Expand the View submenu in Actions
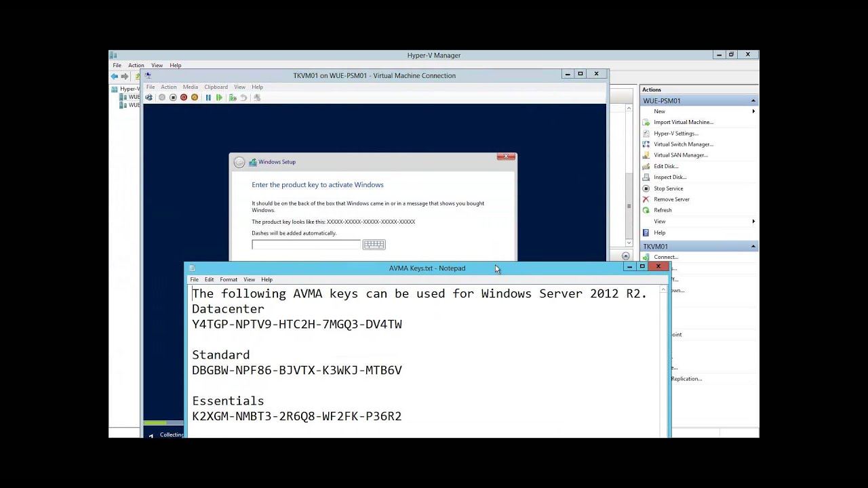868x488 pixels. coord(753,222)
